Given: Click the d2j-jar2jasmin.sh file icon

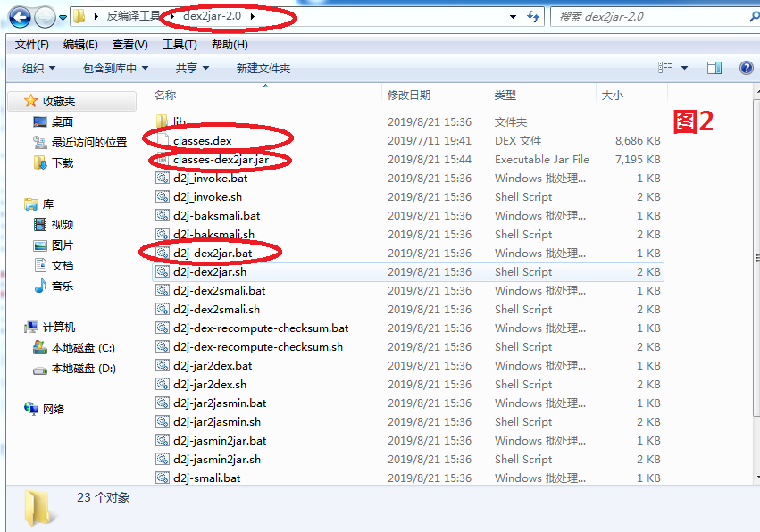Looking at the screenshot, I should point(162,421).
